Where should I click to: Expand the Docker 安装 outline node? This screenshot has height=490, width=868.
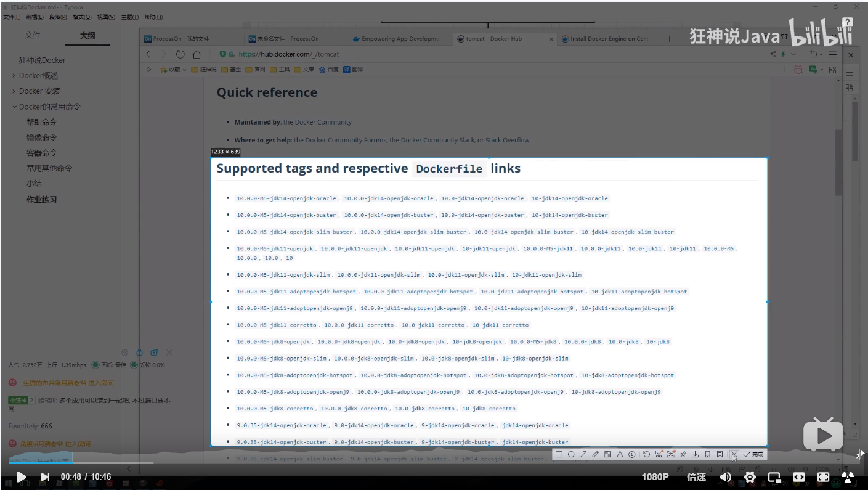click(14, 91)
